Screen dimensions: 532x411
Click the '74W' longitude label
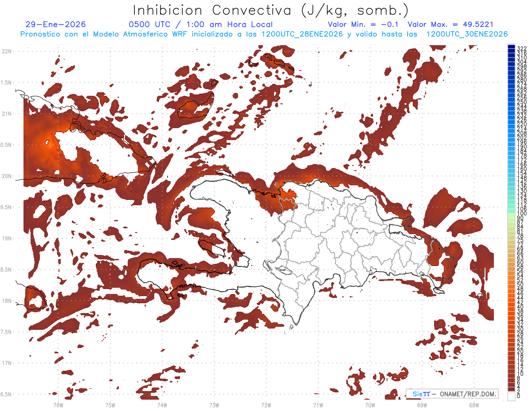pos(162,404)
